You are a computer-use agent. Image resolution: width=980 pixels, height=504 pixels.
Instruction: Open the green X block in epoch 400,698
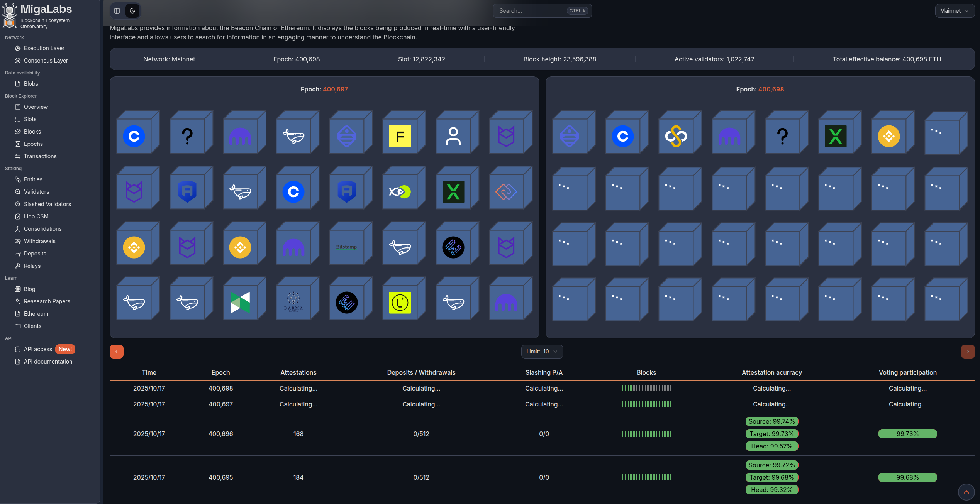tap(835, 136)
